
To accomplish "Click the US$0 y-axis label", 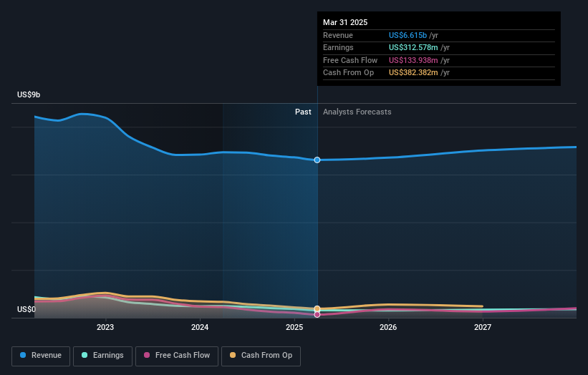I will (26, 309).
